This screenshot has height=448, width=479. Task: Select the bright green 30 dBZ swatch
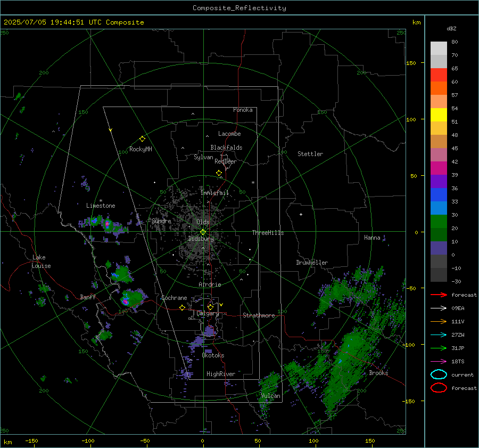(x=439, y=221)
